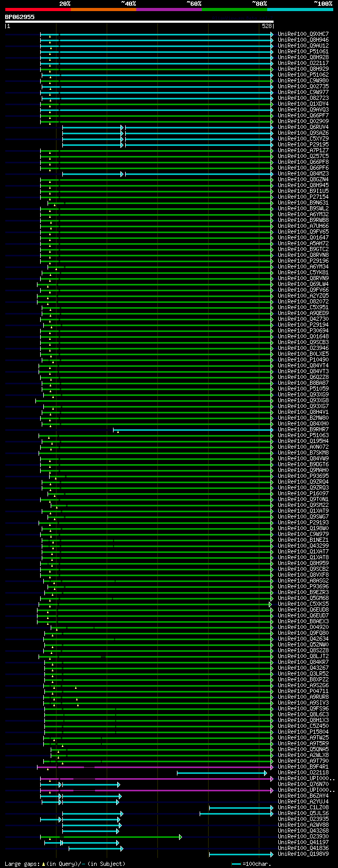This screenshot has width=338, height=868.
Task: Open hit UniRef100_Q8H929
Action: pyautogui.click(x=303, y=69)
